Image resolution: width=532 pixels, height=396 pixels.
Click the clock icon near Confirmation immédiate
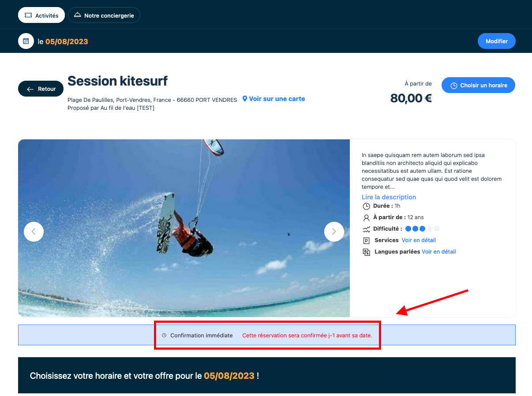(164, 336)
